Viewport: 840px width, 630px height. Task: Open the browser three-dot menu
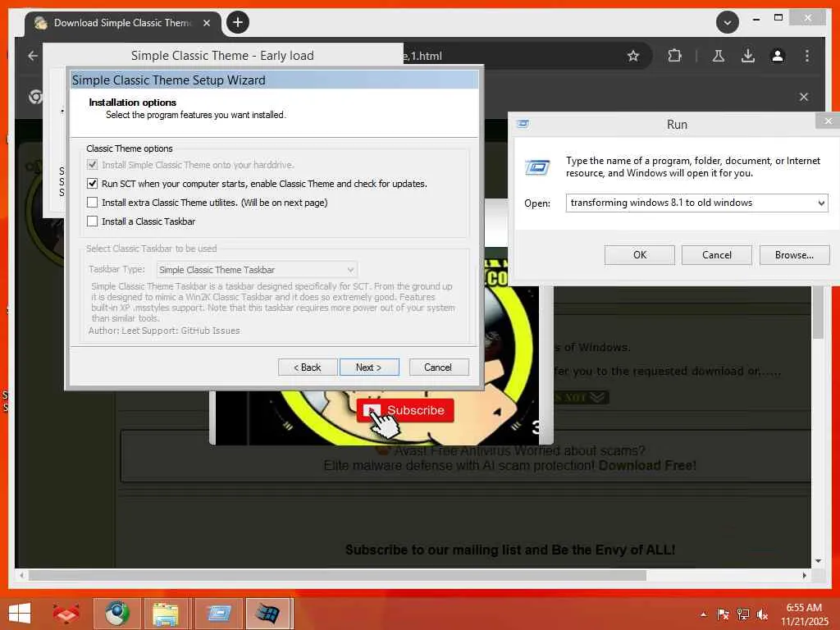[807, 56]
